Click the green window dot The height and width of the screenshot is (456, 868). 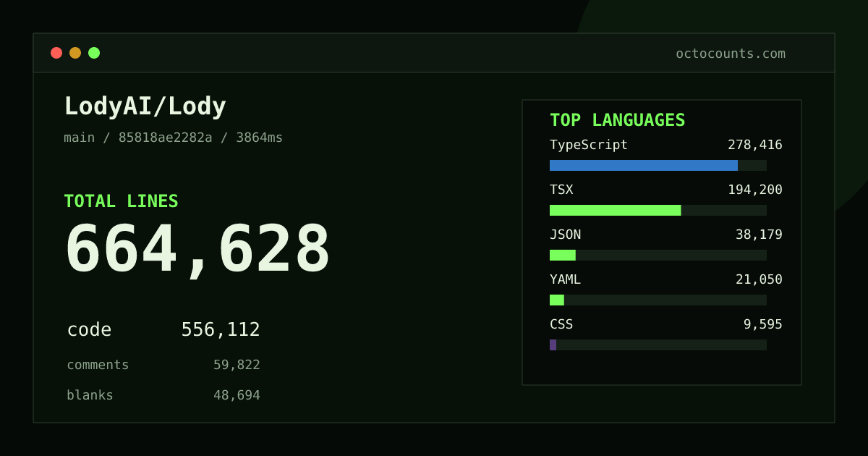pos(94,53)
